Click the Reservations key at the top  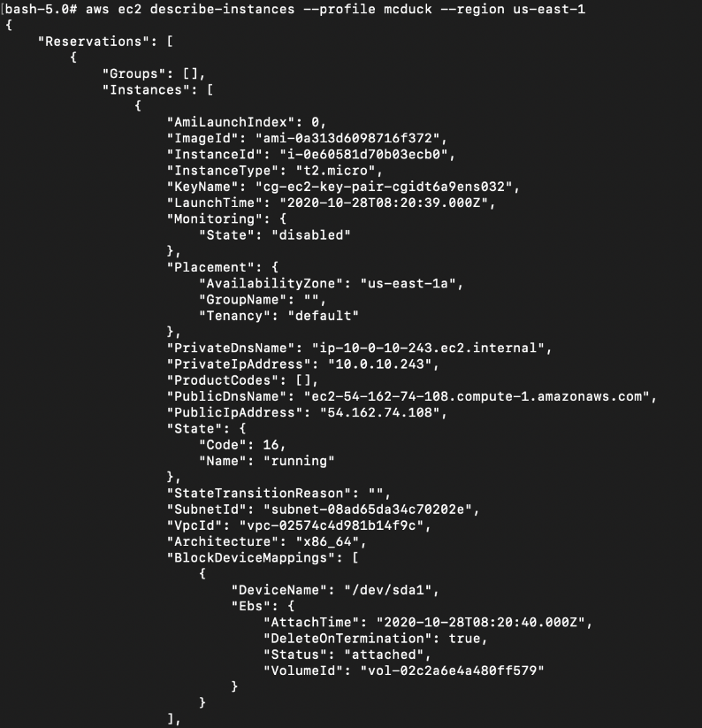pyautogui.click(x=93, y=42)
